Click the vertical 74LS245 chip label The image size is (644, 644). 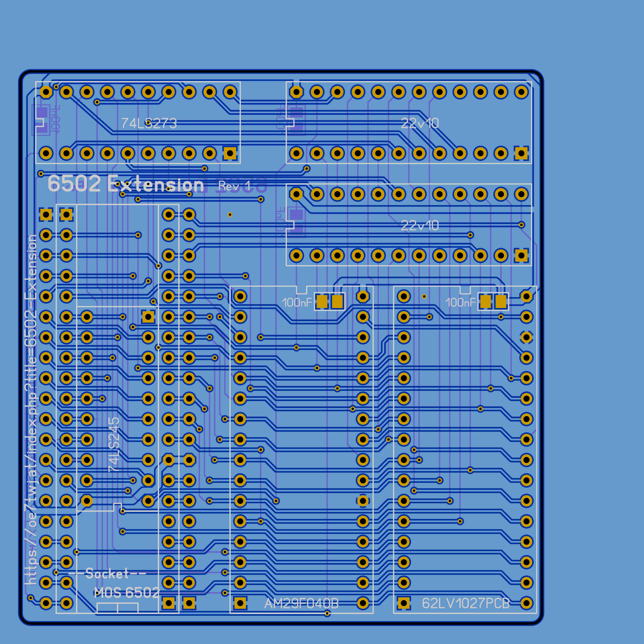pos(114,444)
